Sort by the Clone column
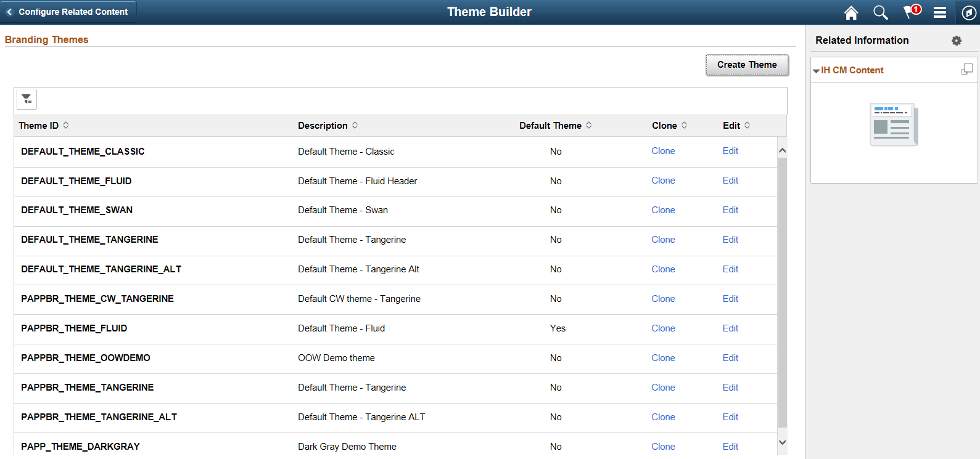The image size is (980, 459). click(670, 126)
